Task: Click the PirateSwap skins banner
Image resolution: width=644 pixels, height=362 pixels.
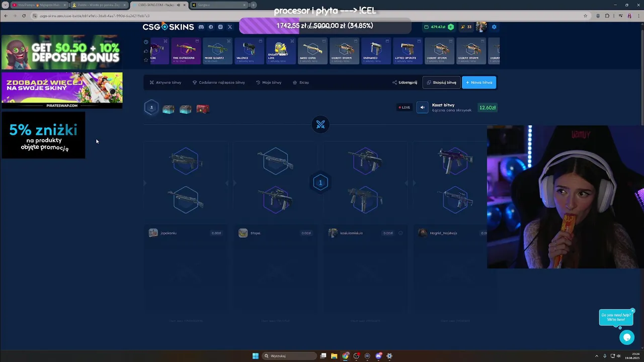Action: [x=62, y=90]
